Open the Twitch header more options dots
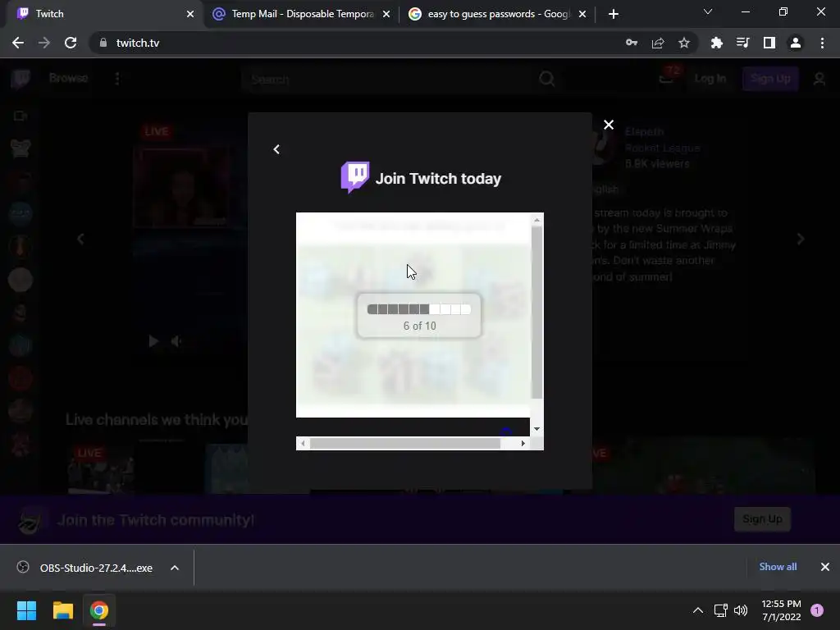The height and width of the screenshot is (630, 840). [x=117, y=79]
